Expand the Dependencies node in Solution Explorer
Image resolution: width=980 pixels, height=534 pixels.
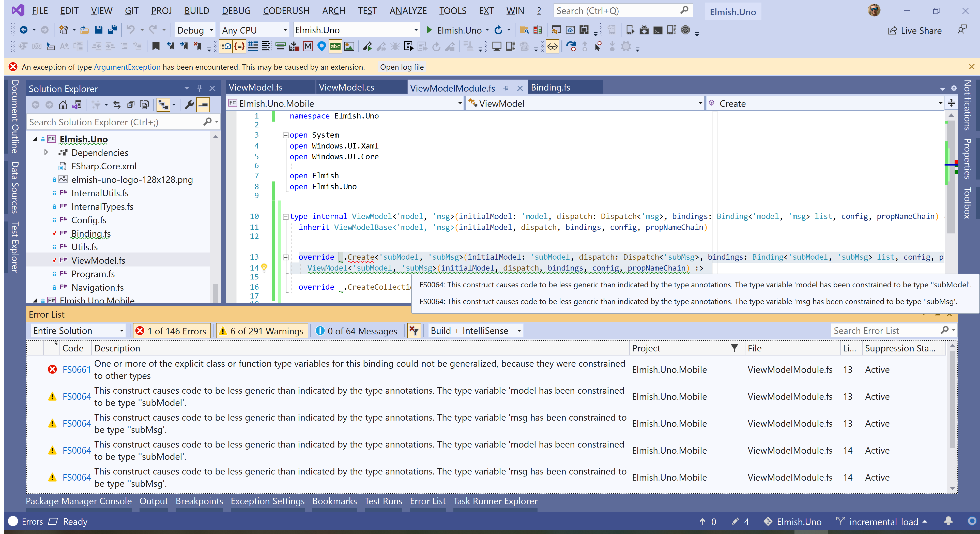click(x=46, y=152)
